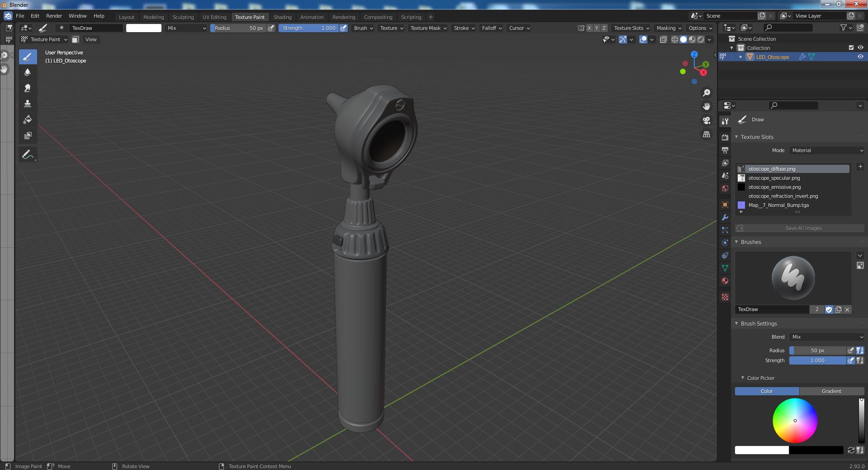Screen dimensions: 868x470
Task: Select the otoscope_specular.png texture slot
Action: pyautogui.click(x=793, y=178)
